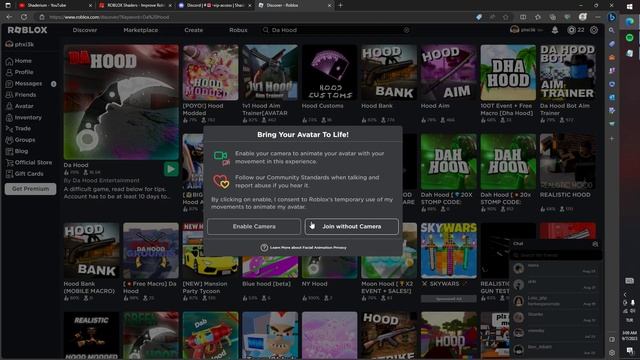Open the Create menu
The width and height of the screenshot is (640, 360).
tap(193, 30)
